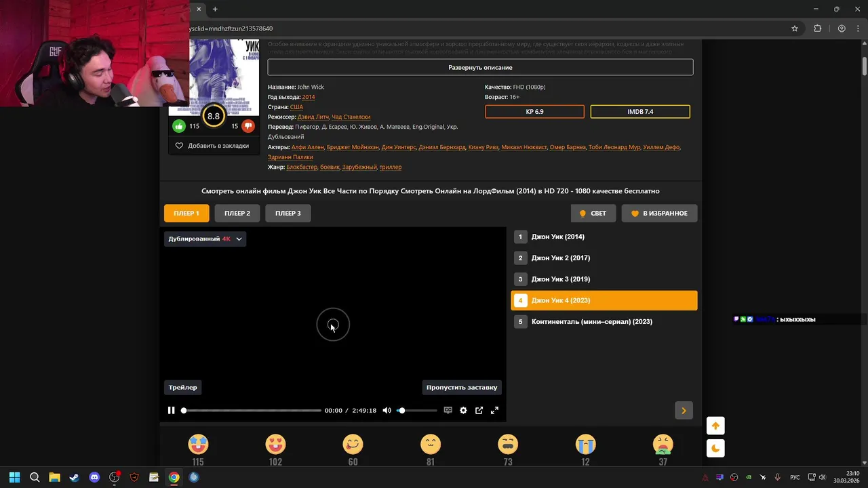868x488 pixels.
Task: Open Chrome three-dot menu
Action: (x=856, y=28)
